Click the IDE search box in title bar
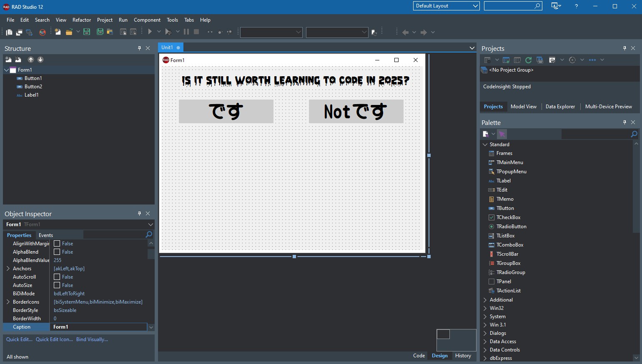This screenshot has width=642, height=364. tap(513, 6)
